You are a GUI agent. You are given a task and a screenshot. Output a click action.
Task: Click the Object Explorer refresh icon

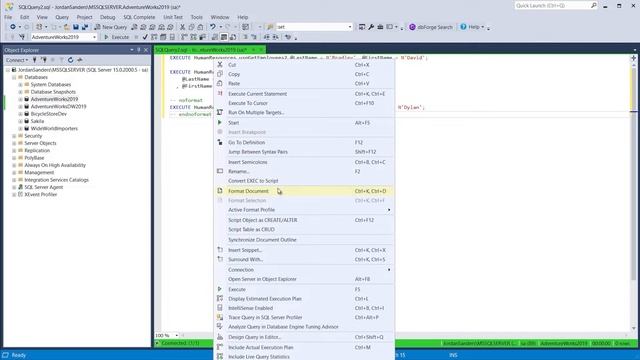[71, 60]
